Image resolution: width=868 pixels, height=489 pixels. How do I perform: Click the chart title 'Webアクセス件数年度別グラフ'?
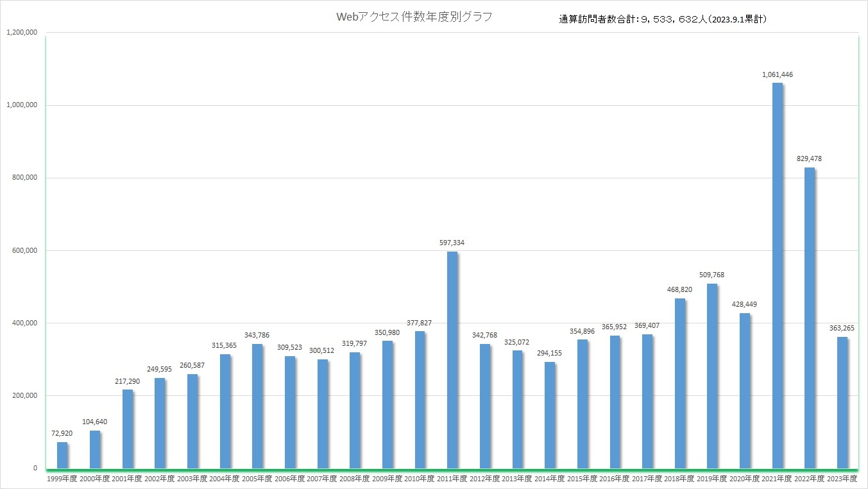point(414,17)
